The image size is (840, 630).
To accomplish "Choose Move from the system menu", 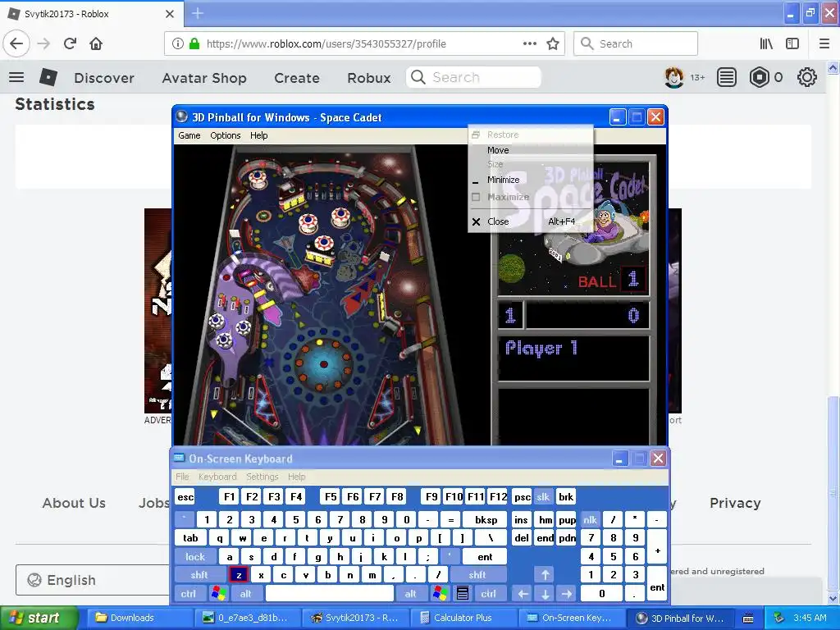I will point(531,150).
